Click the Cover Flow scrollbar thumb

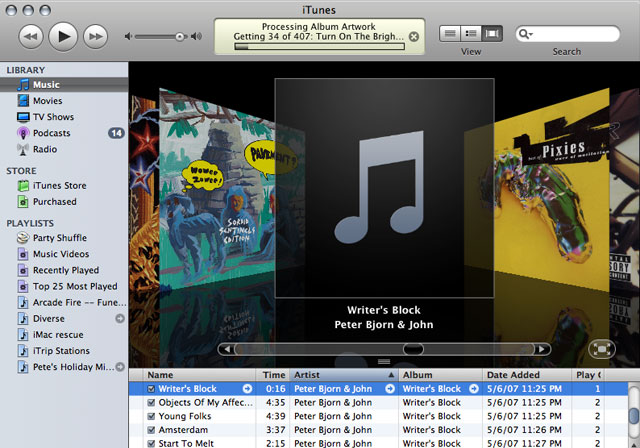click(413, 349)
